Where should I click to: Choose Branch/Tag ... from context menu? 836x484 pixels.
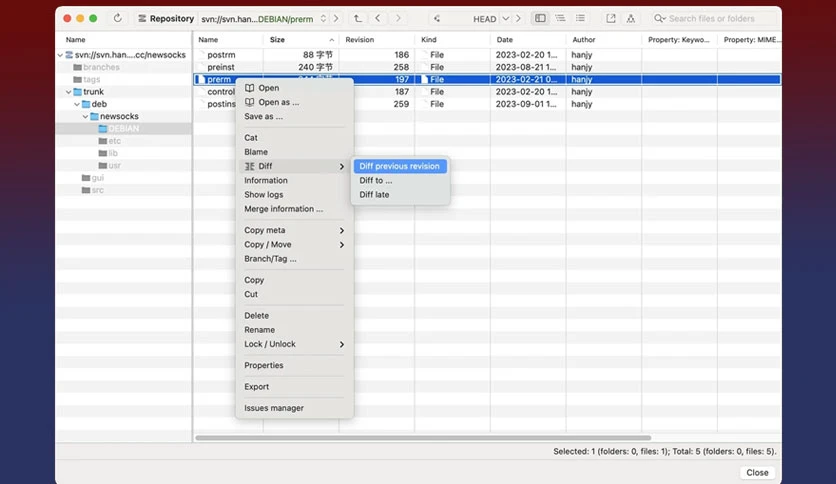click(x=294, y=259)
